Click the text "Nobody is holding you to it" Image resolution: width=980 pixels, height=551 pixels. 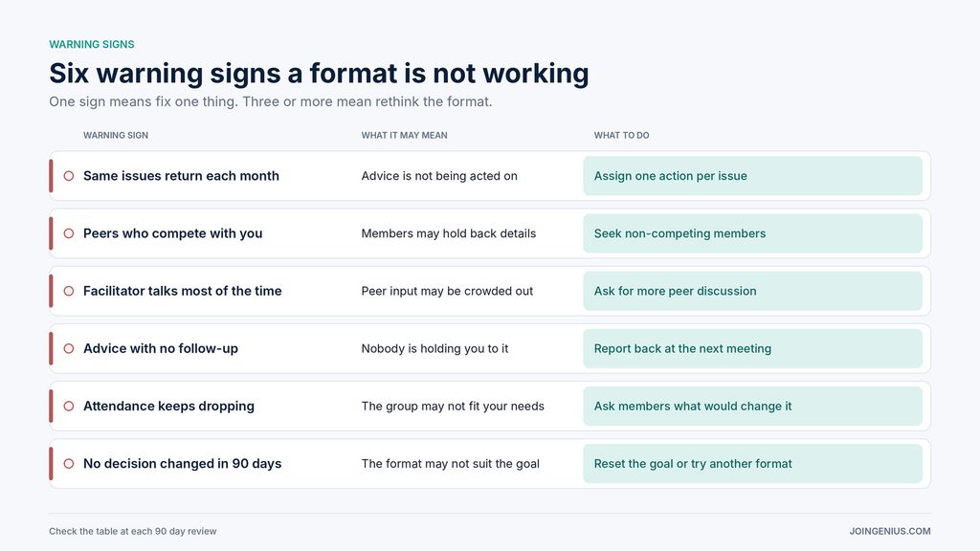tap(435, 348)
